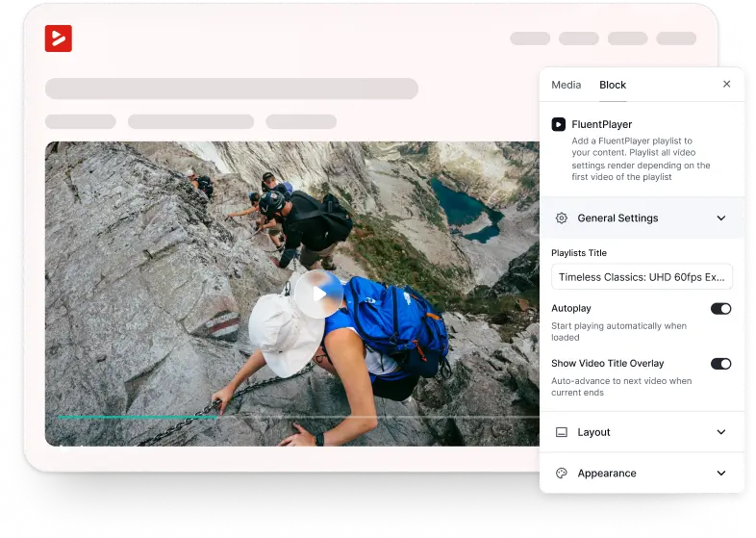This screenshot has height=538, width=756.
Task: Click the Layout section icon
Action: pos(561,432)
